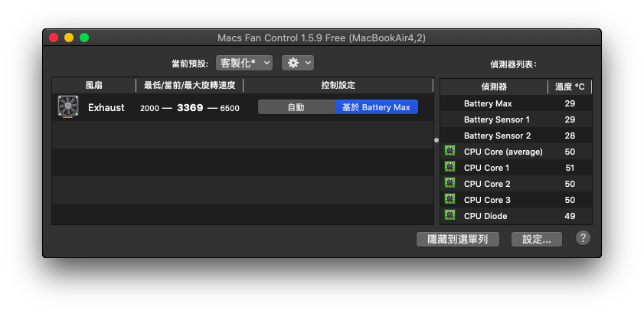Switch fan control to 自動 mode

[296, 107]
